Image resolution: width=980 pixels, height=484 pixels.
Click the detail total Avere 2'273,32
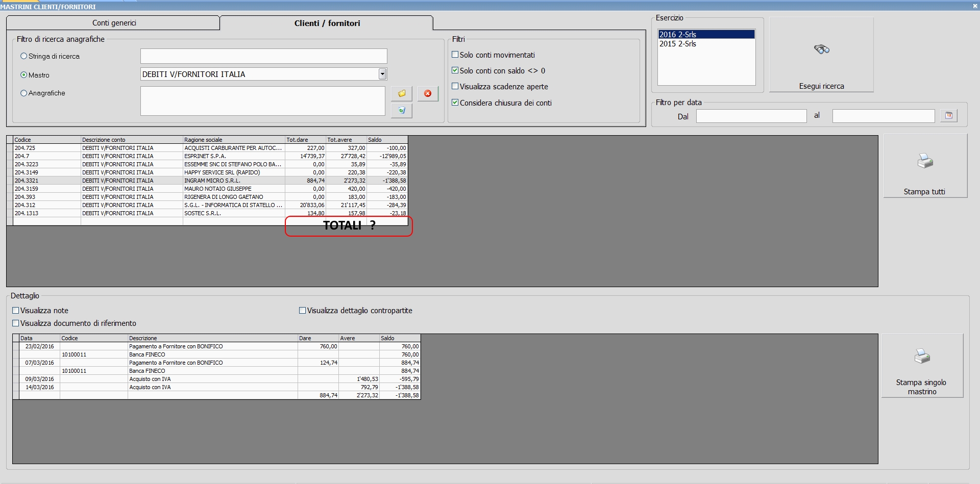(x=367, y=395)
